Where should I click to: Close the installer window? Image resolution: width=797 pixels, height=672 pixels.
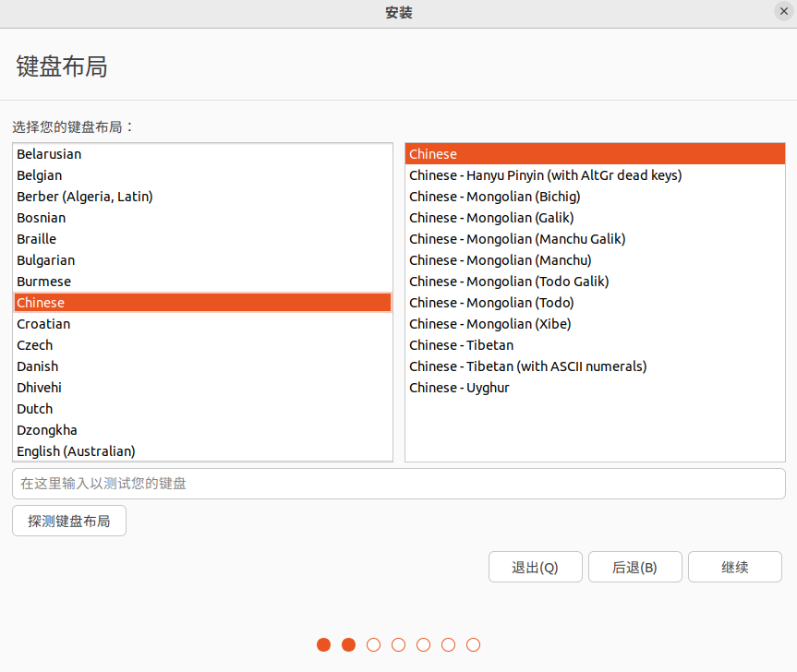coord(784,11)
